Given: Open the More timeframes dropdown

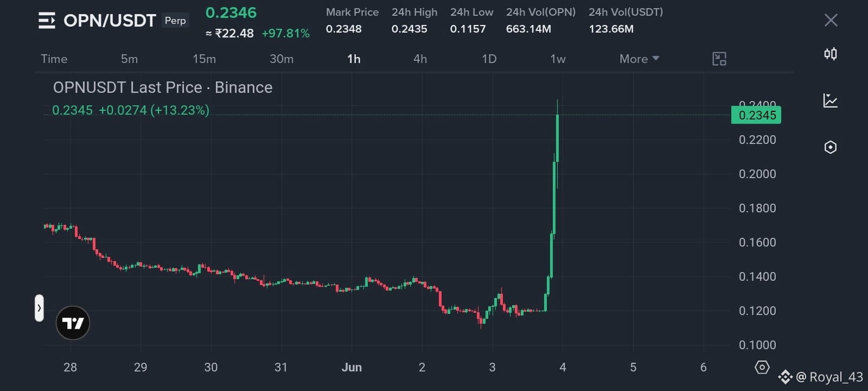Looking at the screenshot, I should [639, 59].
